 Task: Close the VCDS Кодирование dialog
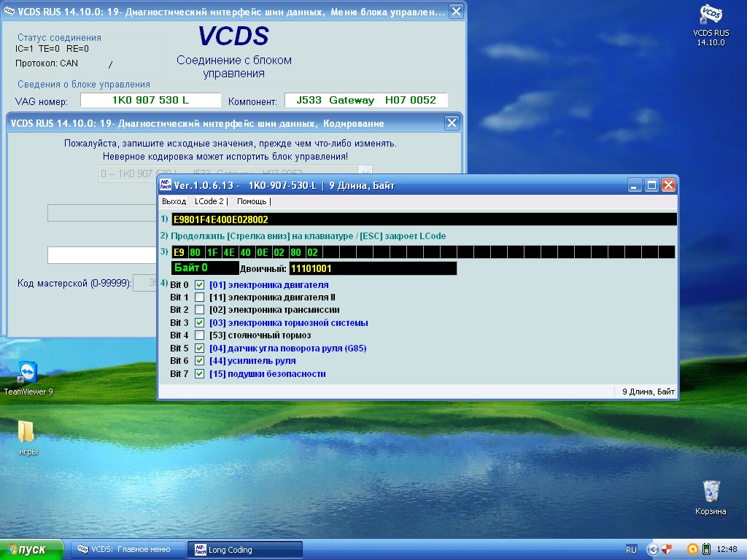452,123
